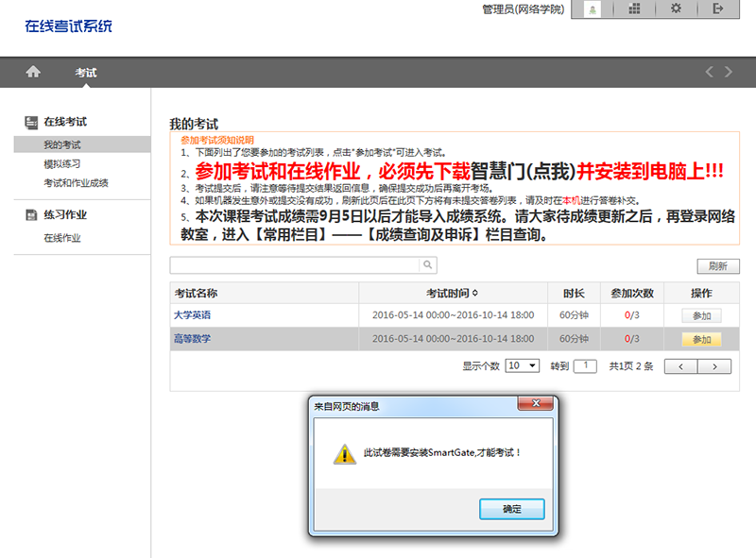Click the user avatar icon in top bar

(593, 8)
